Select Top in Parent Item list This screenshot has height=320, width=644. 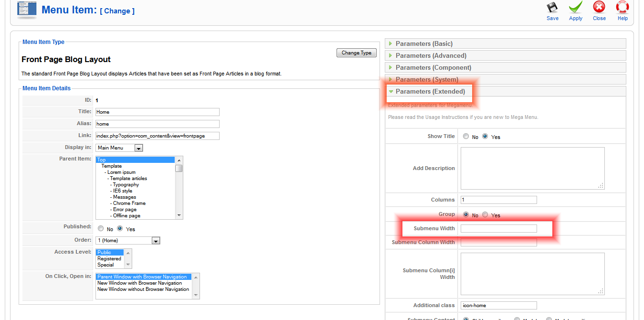click(136, 160)
